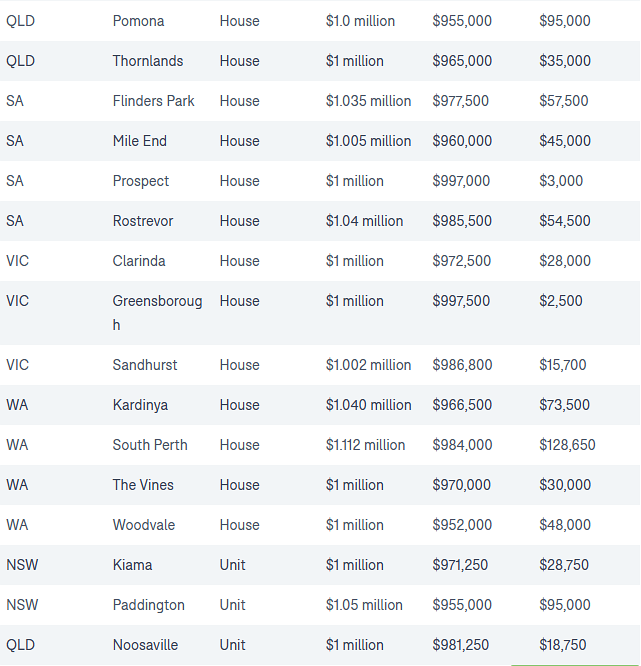Select the Clarinda suburb cell
Image resolution: width=641 pixels, height=666 pixels.
139,261
